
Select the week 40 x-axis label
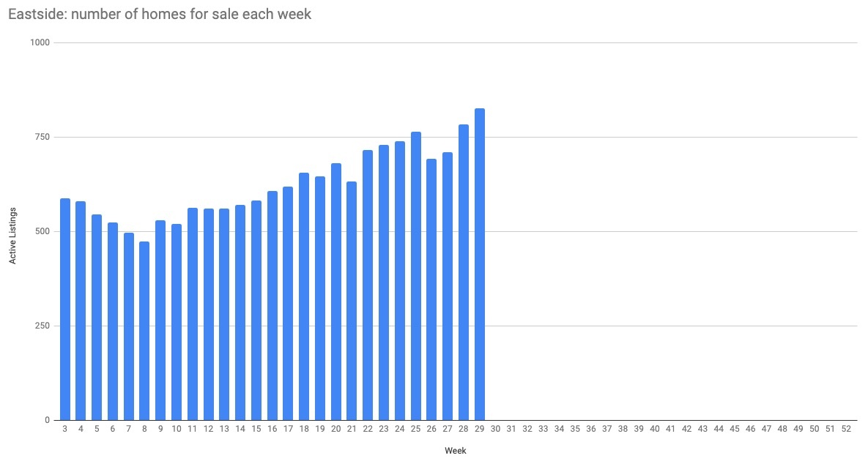coord(655,429)
